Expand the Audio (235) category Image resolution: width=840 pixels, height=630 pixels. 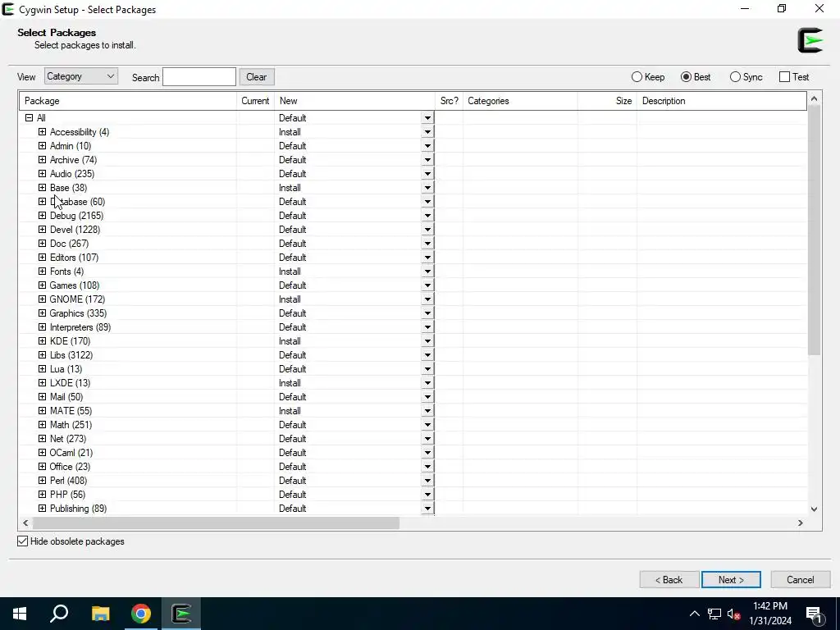(43, 174)
